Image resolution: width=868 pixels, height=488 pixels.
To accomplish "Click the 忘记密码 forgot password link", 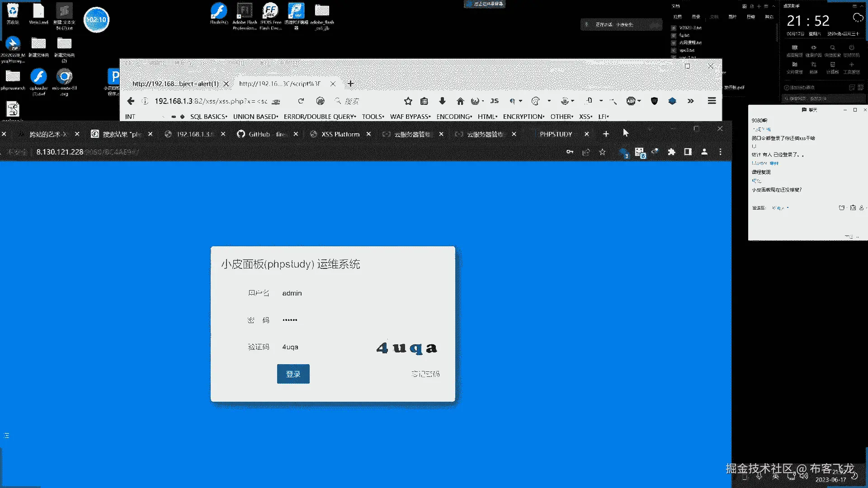I will (x=425, y=374).
